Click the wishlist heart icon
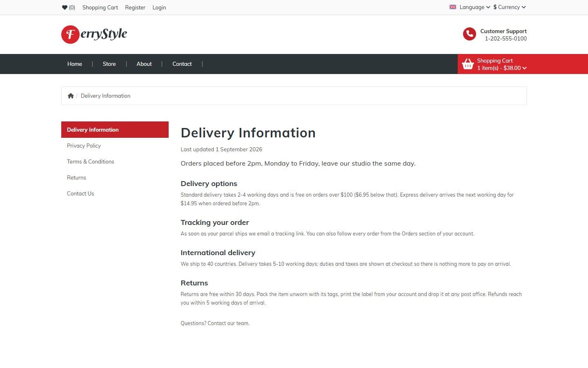 click(65, 7)
